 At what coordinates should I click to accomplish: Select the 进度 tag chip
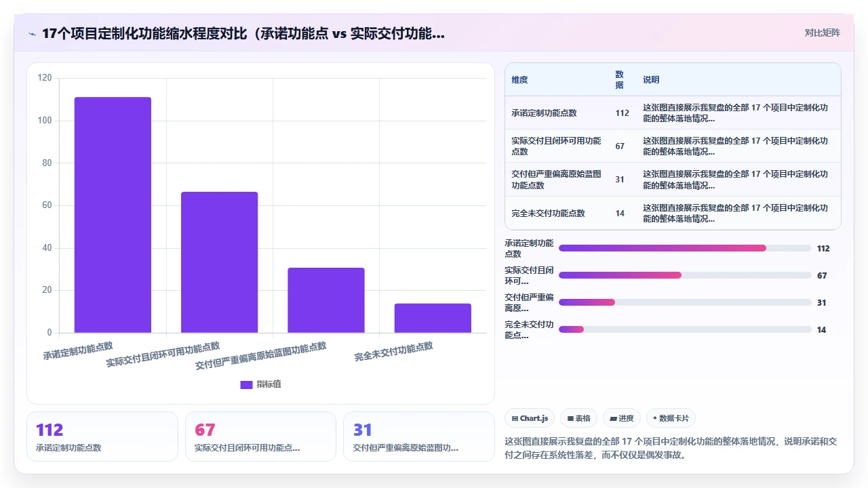622,418
